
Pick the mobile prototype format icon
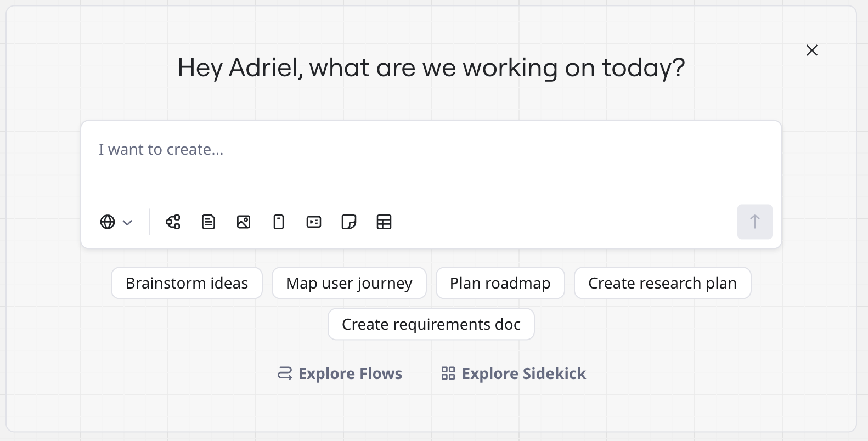coord(279,222)
